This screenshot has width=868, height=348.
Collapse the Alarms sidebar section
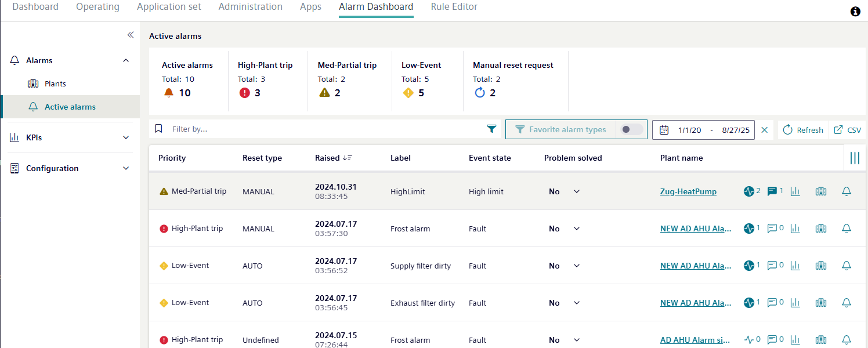coord(126,60)
